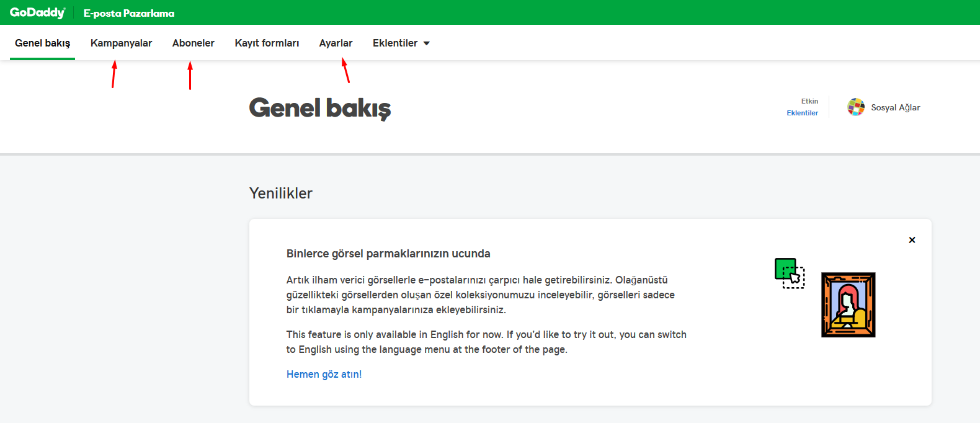Select the Genel bakış tab

coord(42,43)
